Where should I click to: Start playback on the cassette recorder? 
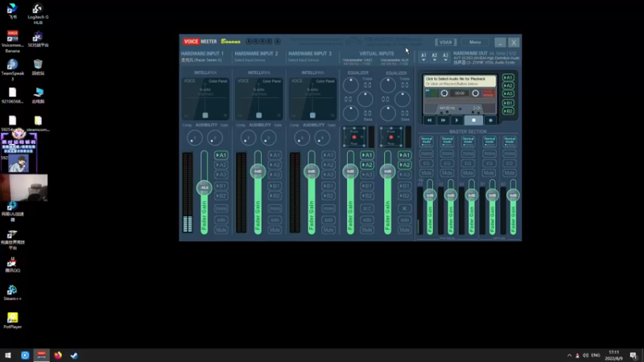[x=456, y=120]
